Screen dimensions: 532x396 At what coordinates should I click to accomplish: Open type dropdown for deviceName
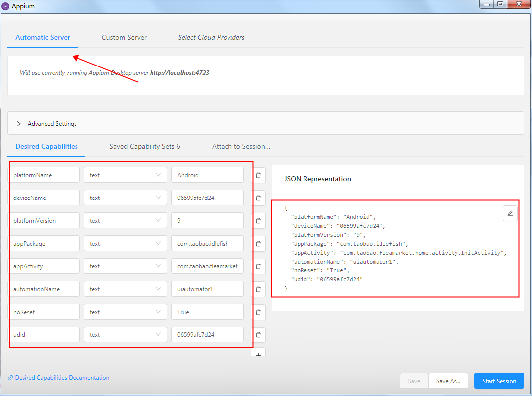(x=126, y=198)
